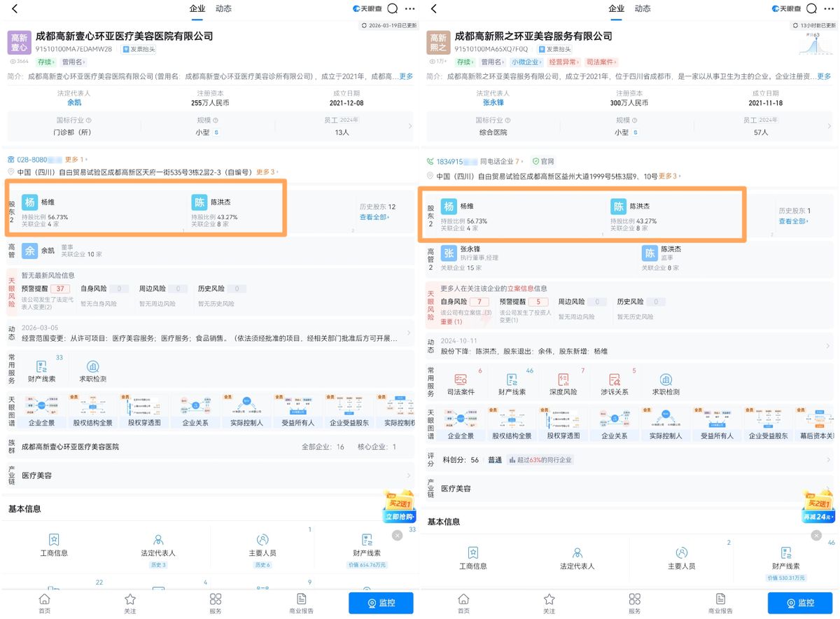Go back from the 熙之环亚 company page
The width and height of the screenshot is (840, 619).
434,9
